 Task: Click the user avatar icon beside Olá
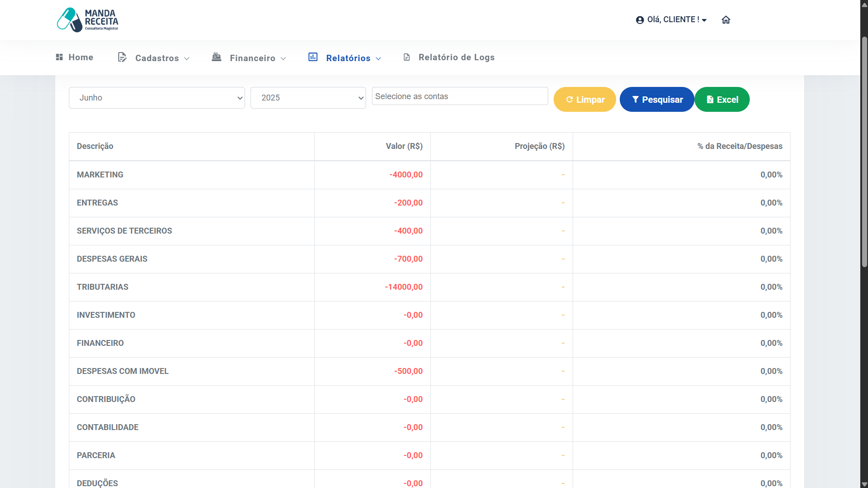coord(640,20)
